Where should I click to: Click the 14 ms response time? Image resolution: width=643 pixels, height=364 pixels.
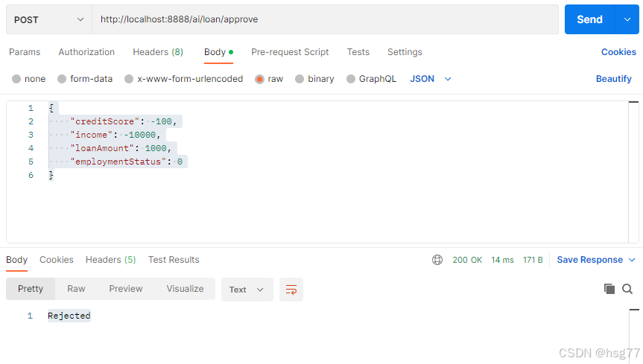(502, 260)
